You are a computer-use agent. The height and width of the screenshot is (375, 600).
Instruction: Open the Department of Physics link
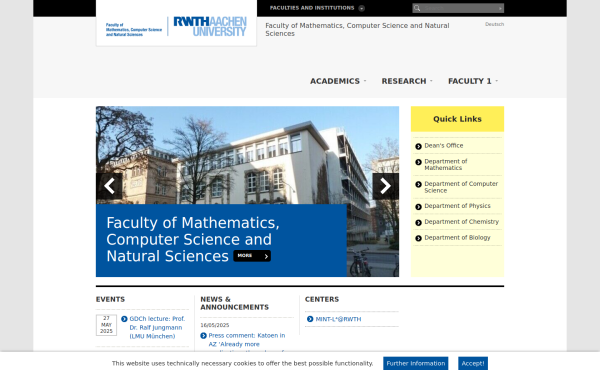[x=457, y=206]
